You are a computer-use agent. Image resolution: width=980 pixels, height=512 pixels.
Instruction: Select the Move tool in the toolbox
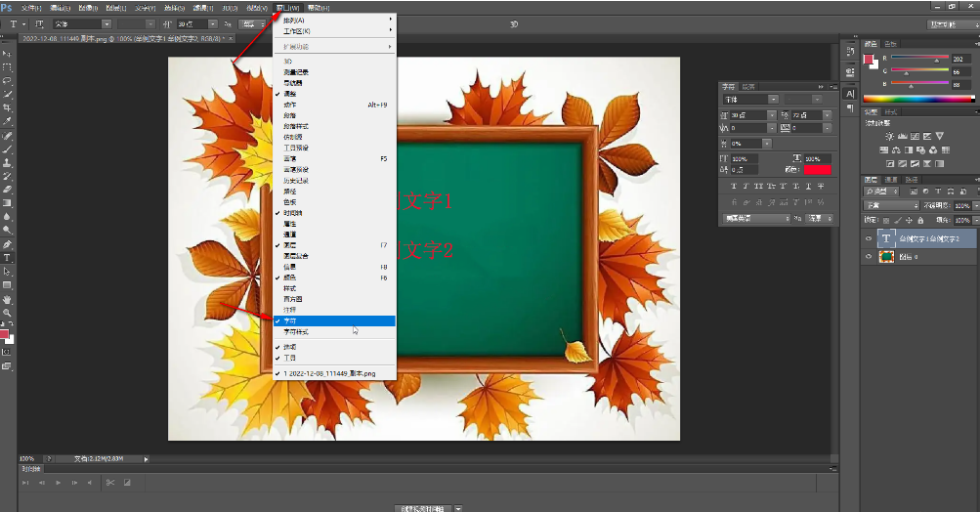point(7,53)
